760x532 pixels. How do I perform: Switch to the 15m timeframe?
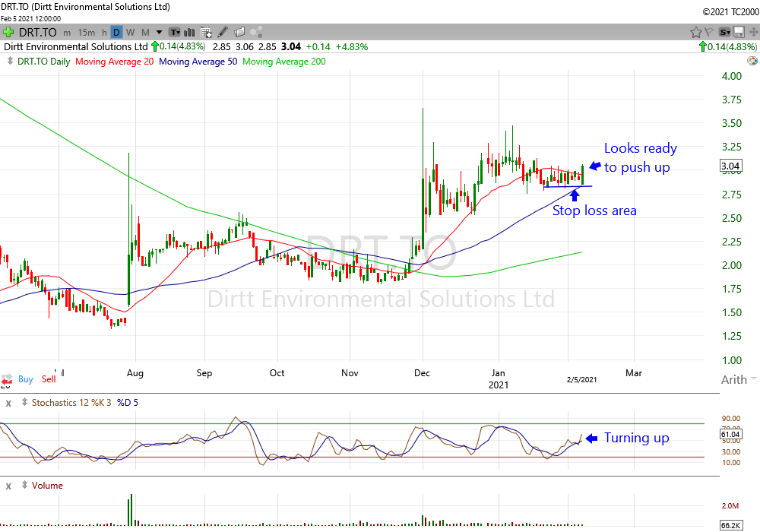pyautogui.click(x=87, y=33)
